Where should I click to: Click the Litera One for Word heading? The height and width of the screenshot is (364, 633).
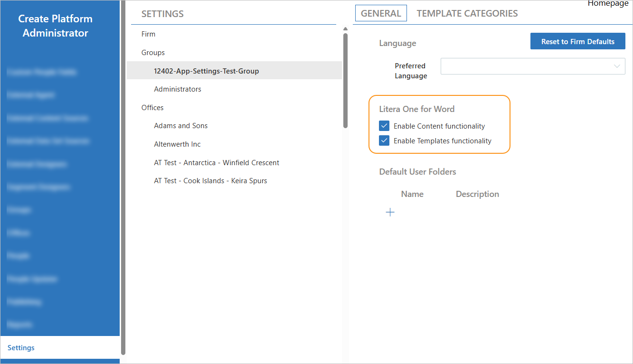[x=416, y=109]
